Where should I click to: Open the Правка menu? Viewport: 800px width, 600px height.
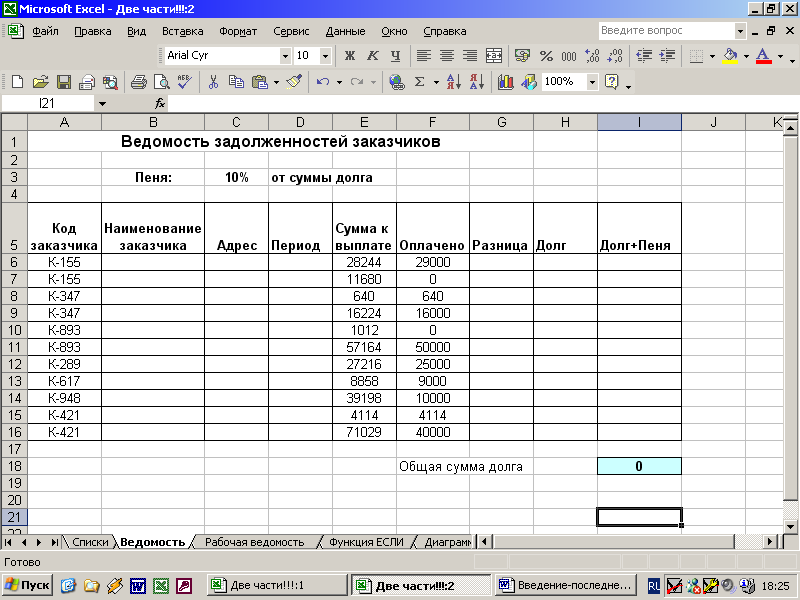(92, 31)
